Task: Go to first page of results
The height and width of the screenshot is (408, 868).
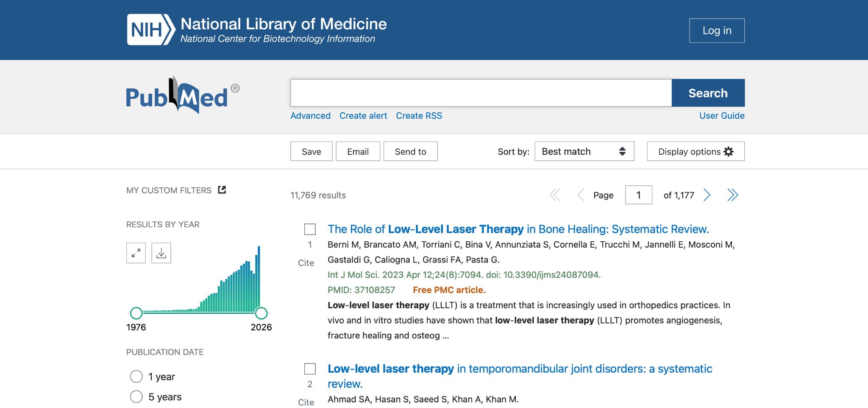Action: tap(555, 195)
